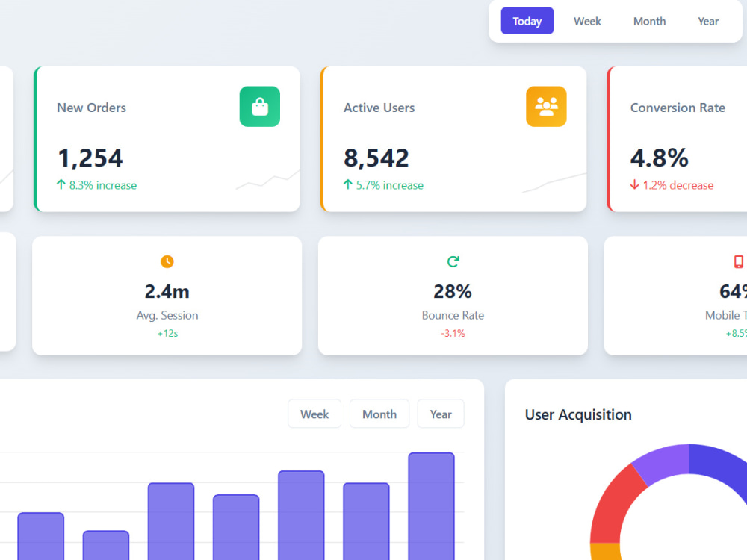The image size is (747, 560).
Task: Click the 1,254 orders value
Action: 90,158
